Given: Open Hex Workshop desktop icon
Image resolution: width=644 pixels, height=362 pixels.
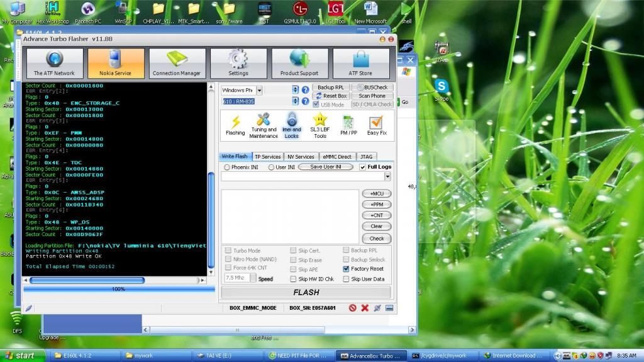Looking at the screenshot, I should pyautogui.click(x=53, y=13).
